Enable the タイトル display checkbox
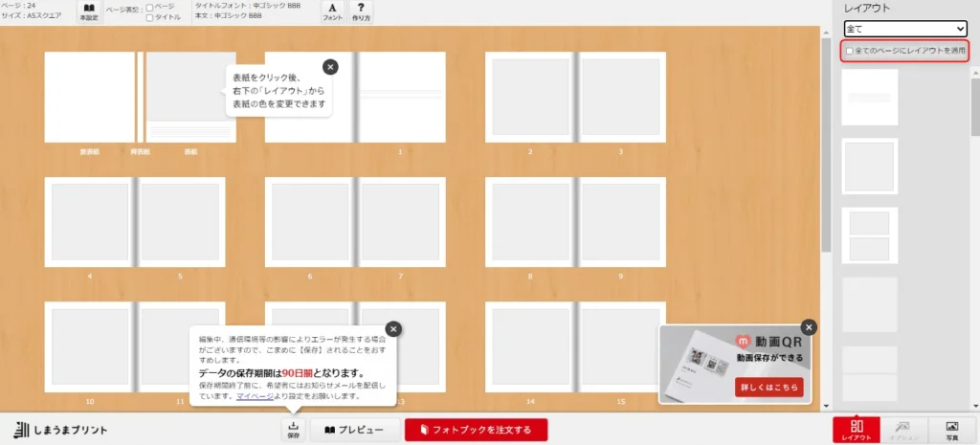Viewport: 980px width, 445px height. click(x=150, y=17)
